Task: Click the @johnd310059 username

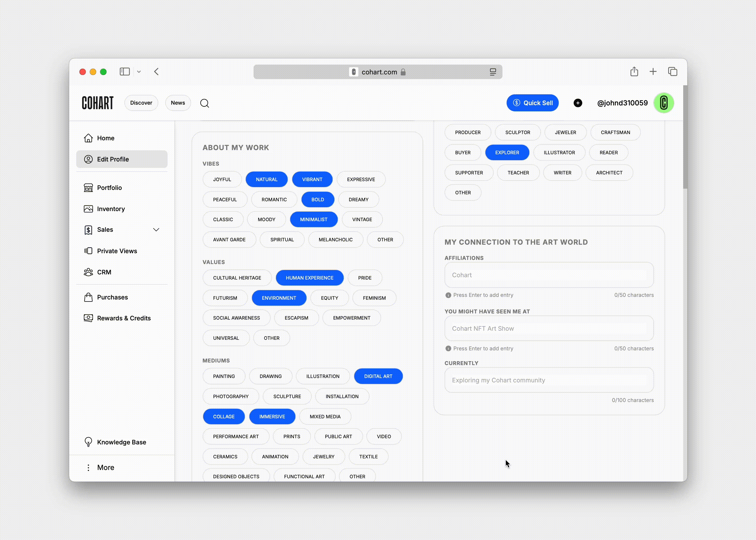Action: [x=623, y=103]
